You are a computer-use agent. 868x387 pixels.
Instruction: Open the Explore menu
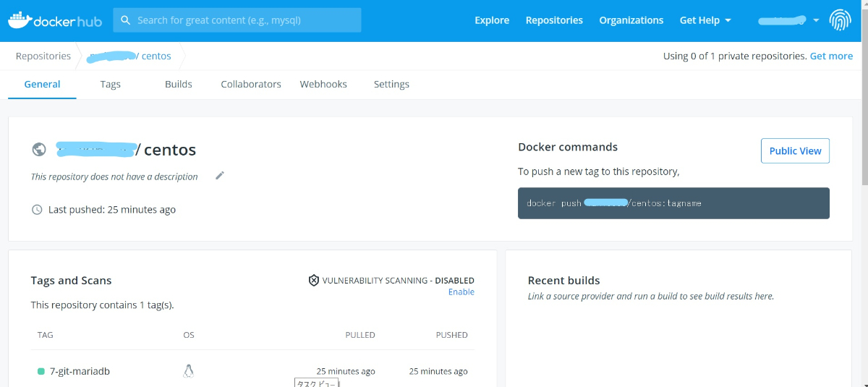(x=492, y=20)
